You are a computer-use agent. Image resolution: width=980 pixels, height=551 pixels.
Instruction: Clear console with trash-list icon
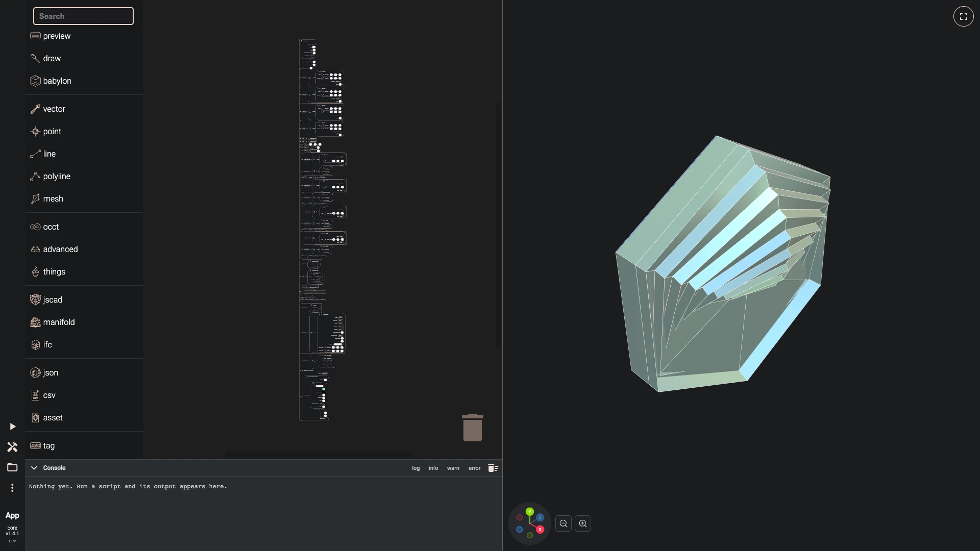pos(493,468)
